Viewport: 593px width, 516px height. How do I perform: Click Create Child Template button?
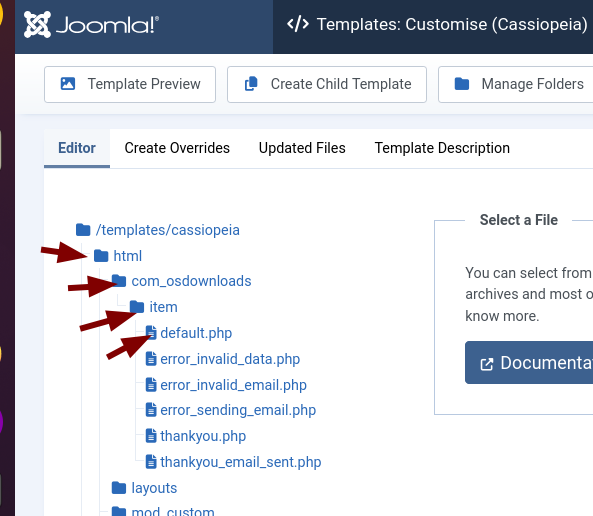click(x=327, y=84)
